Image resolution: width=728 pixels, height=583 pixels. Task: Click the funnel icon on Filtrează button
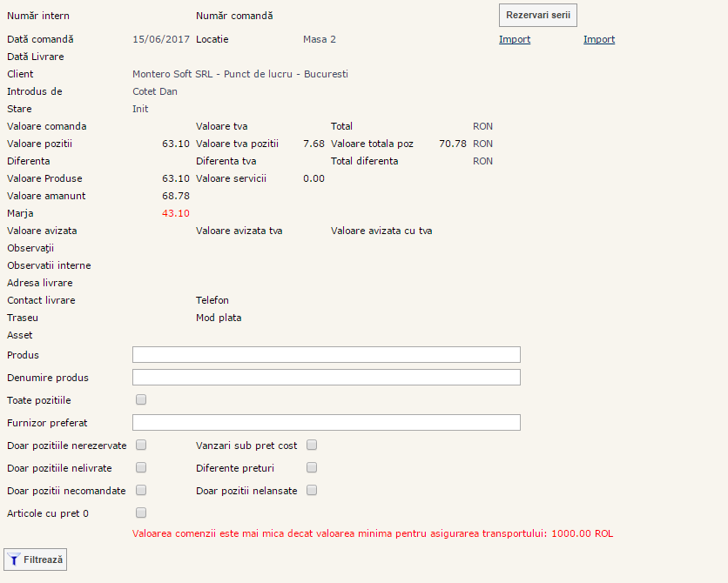point(14,560)
